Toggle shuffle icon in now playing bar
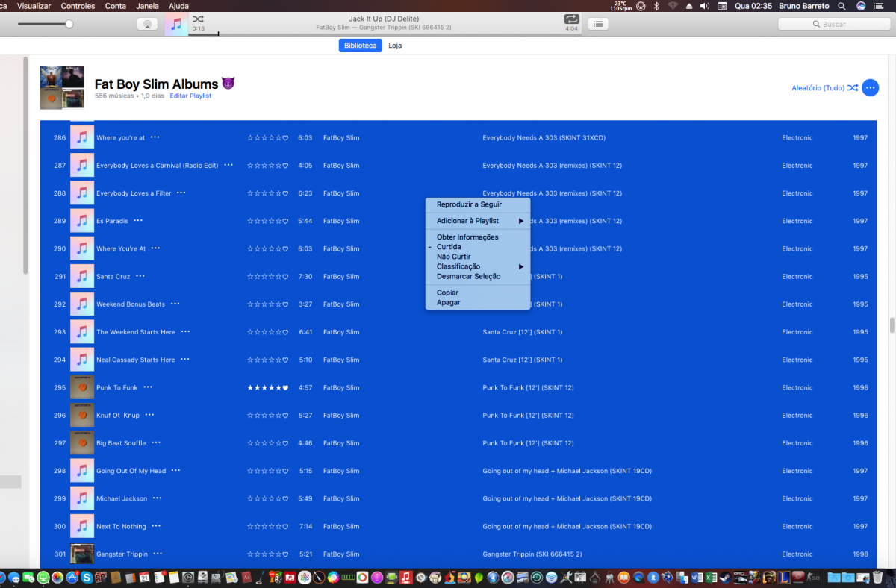This screenshot has width=896, height=588. pyautogui.click(x=198, y=19)
